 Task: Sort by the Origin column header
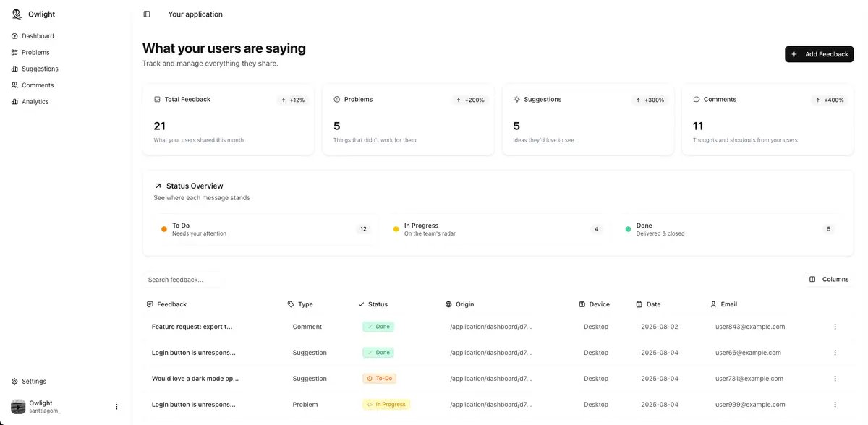(x=460, y=304)
